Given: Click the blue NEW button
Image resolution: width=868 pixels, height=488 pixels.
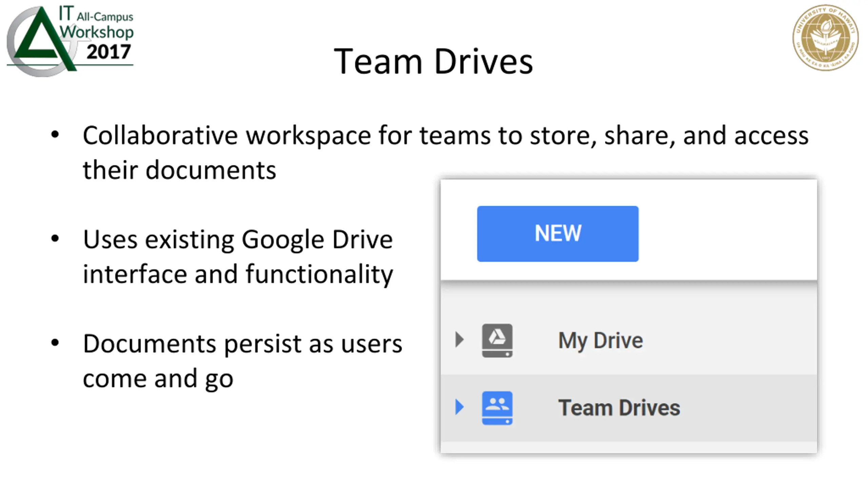Looking at the screenshot, I should [557, 233].
